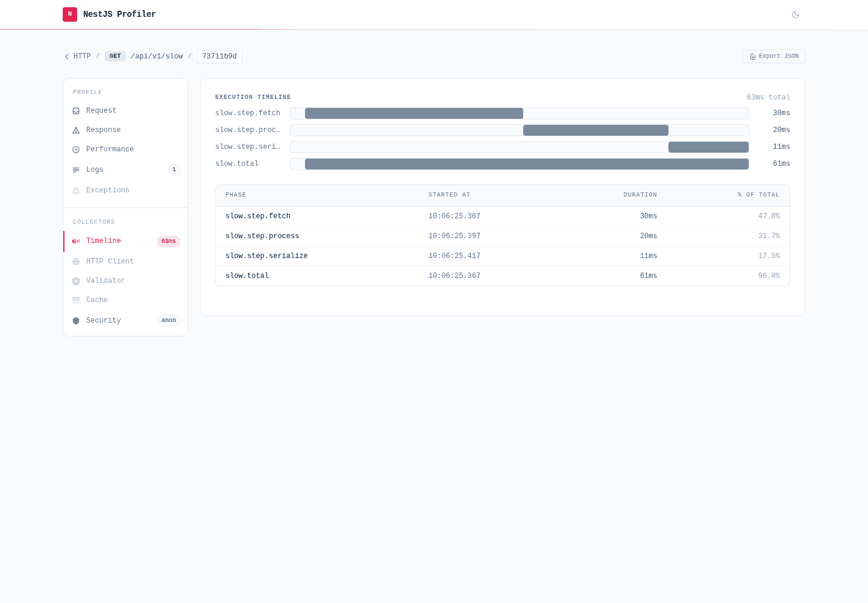Open the Security collector
The width and height of the screenshot is (868, 603).
click(125, 320)
